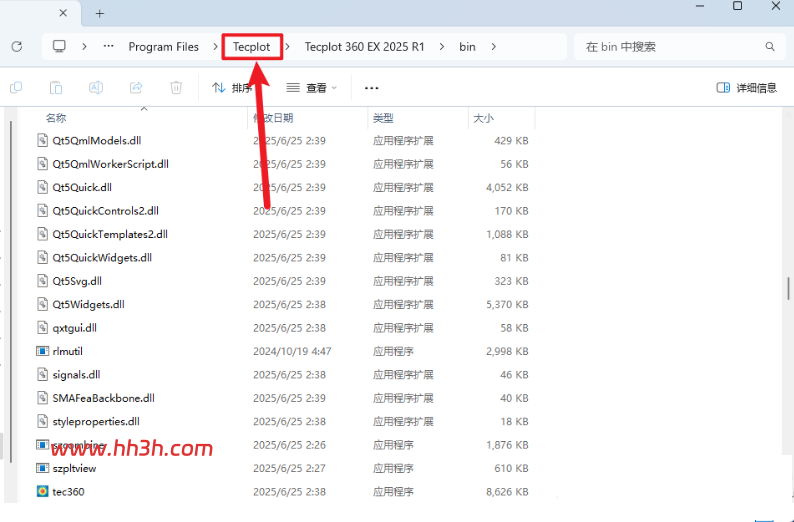Screen dimensions: 794x522
Task: Select the rlmutil application
Action: 67,351
